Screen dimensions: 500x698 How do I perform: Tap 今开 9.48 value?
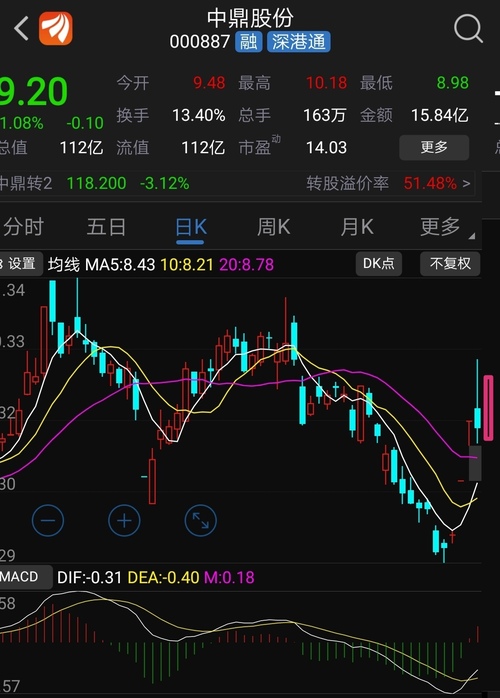tap(209, 83)
